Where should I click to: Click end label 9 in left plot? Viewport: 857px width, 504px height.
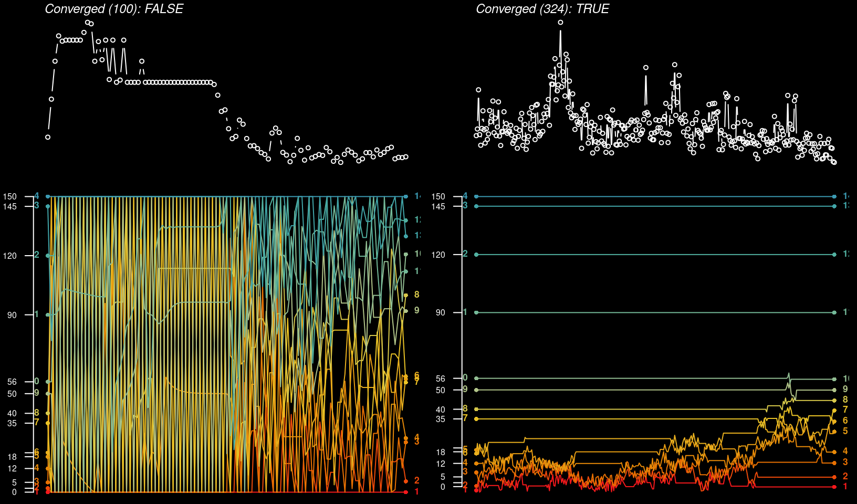tap(416, 310)
